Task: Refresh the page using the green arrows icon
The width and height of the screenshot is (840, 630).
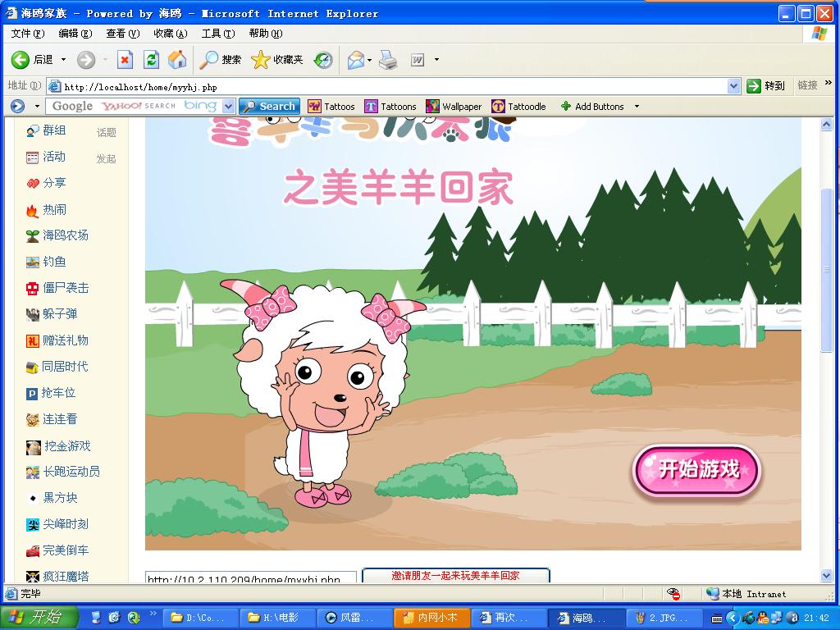Action: pyautogui.click(x=151, y=59)
